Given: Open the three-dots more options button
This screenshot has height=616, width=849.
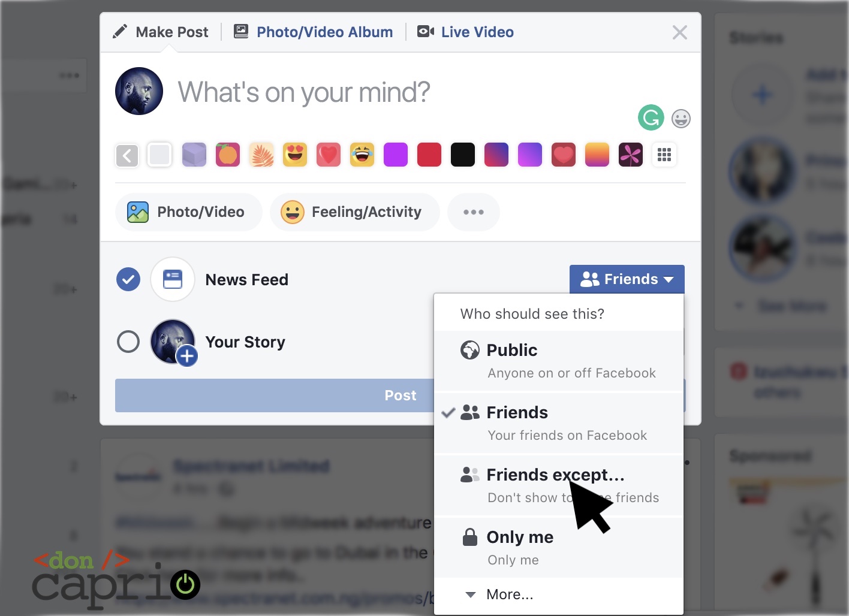Looking at the screenshot, I should pyautogui.click(x=474, y=212).
